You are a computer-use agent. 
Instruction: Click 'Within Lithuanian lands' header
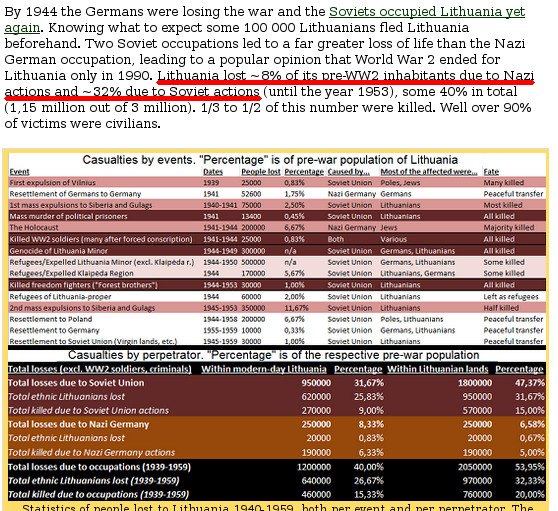click(438, 369)
